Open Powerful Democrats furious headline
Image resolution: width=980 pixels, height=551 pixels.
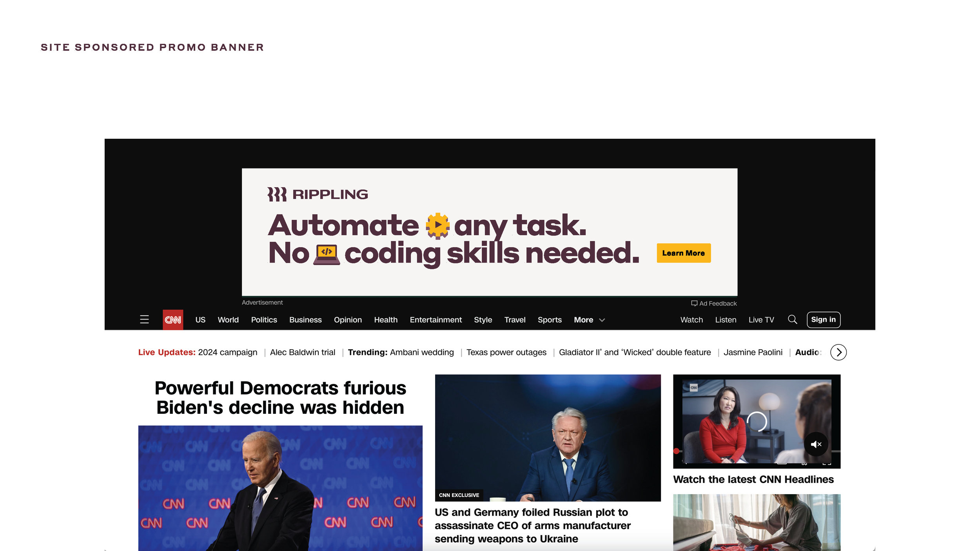[280, 398]
